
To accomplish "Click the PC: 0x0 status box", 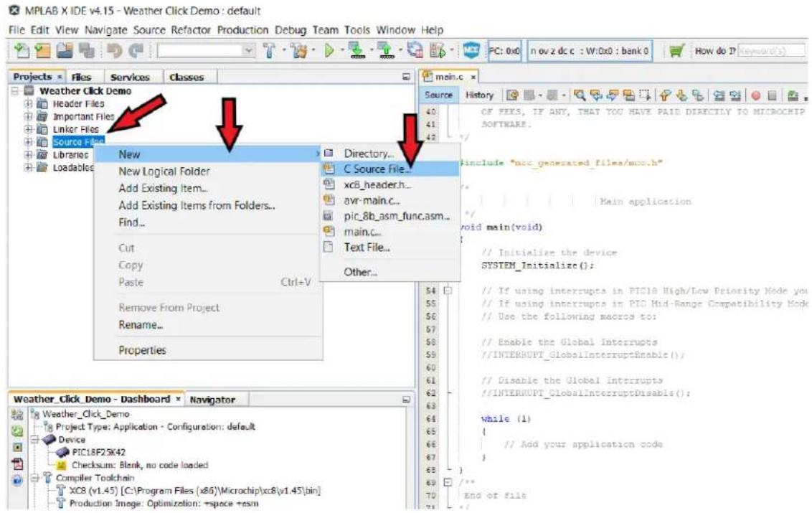I will point(504,51).
